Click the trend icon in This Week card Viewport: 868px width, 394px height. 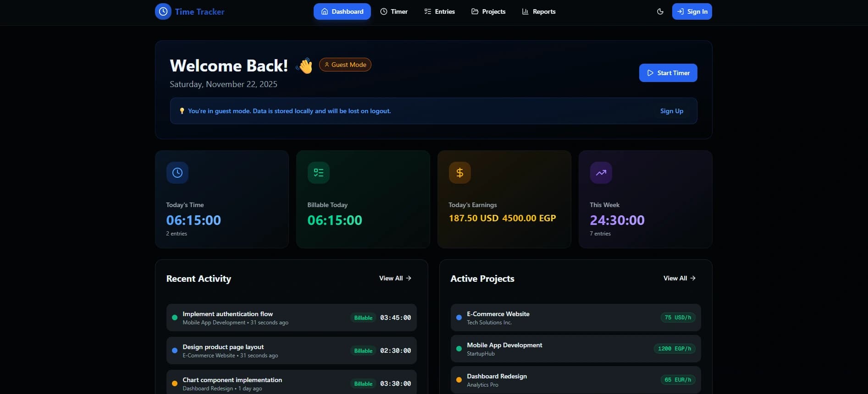(x=601, y=173)
